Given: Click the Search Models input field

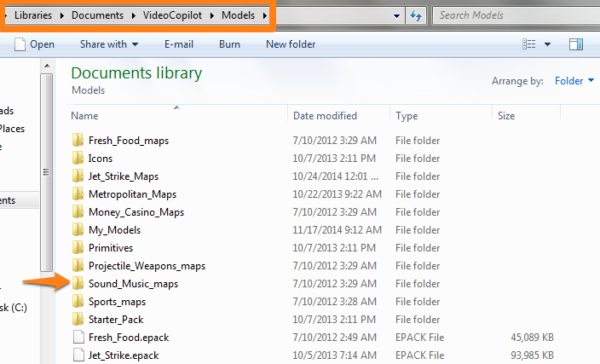Looking at the screenshot, I should 511,15.
